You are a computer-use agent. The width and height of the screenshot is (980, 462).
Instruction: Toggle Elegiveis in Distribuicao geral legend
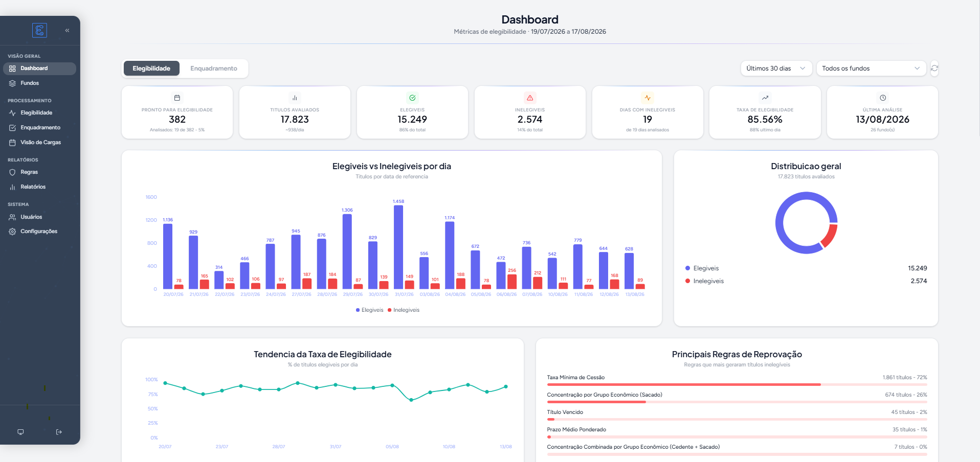(x=702, y=268)
